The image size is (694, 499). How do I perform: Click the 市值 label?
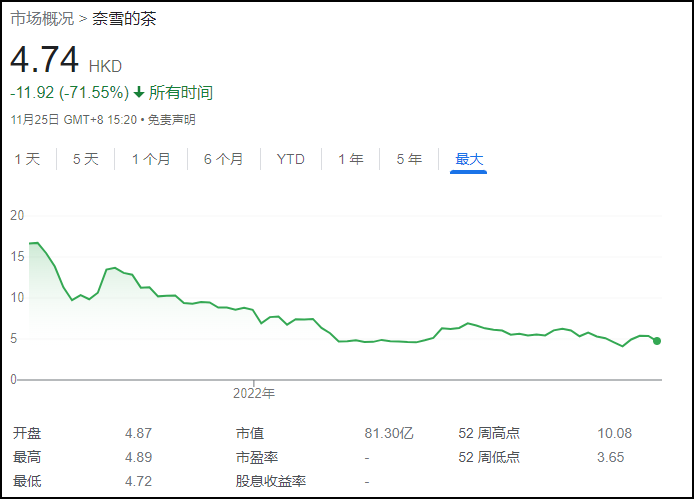point(250,433)
